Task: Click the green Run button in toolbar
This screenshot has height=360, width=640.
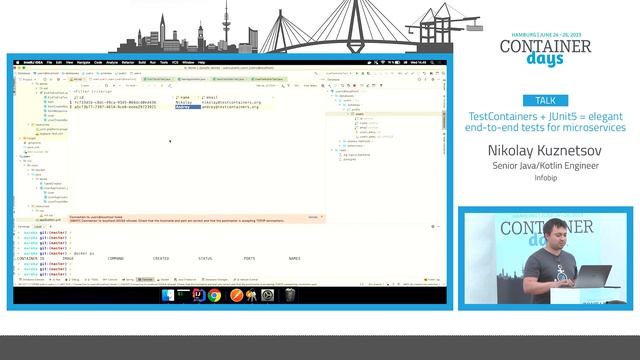Action: [x=357, y=73]
